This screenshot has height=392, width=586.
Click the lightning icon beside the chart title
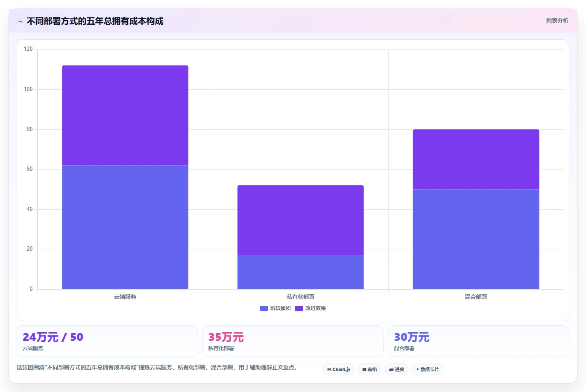coord(20,21)
